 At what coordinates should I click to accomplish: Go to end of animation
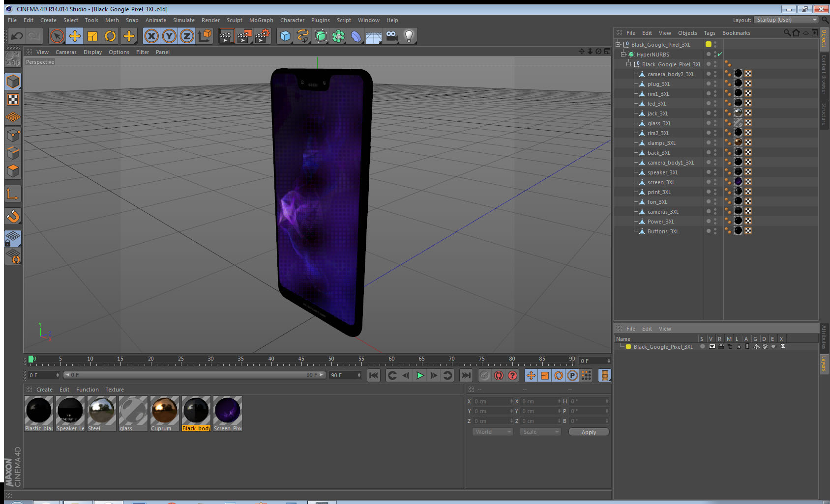[x=466, y=375]
